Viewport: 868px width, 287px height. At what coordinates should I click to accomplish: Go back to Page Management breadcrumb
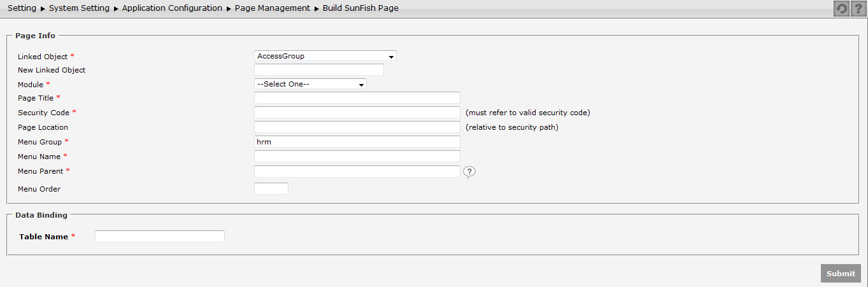tap(272, 8)
